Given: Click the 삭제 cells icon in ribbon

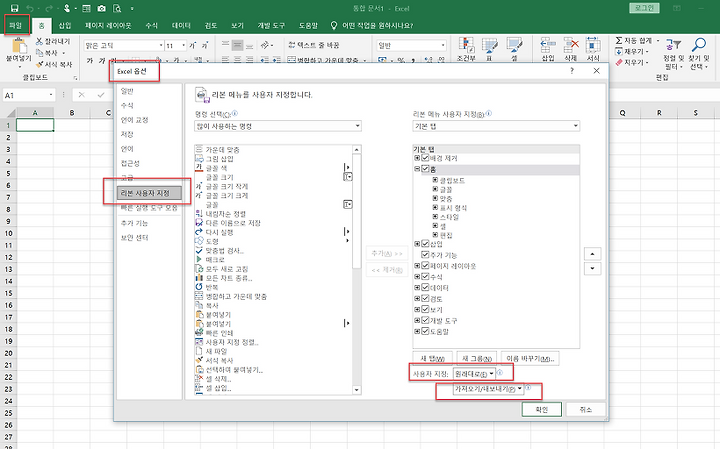Looking at the screenshot, I should click(571, 45).
